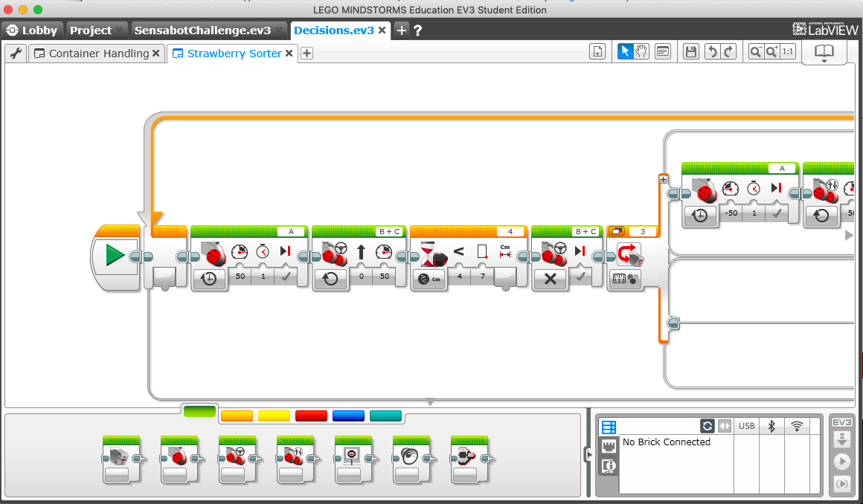Open mode selector X on Move Steering stop block

[x=550, y=279]
